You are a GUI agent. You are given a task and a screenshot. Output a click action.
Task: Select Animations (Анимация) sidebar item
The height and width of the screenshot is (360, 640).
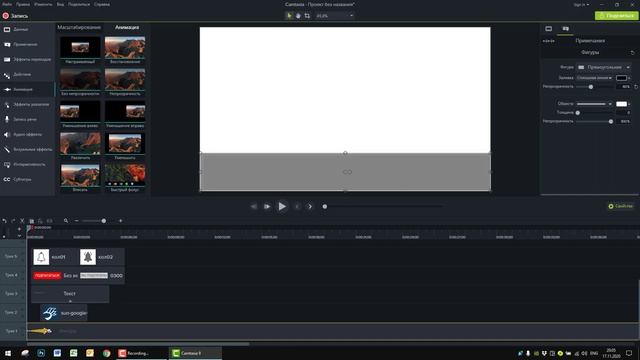click(x=27, y=89)
